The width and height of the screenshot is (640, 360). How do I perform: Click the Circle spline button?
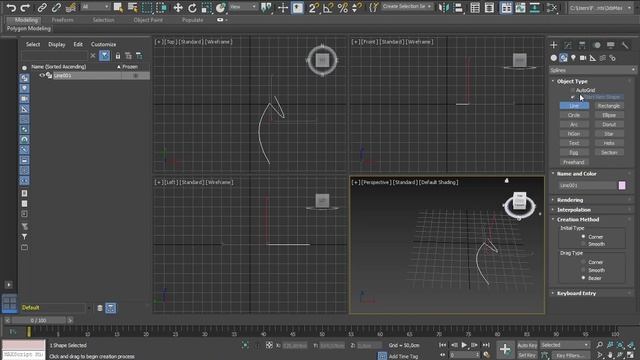pos(574,115)
